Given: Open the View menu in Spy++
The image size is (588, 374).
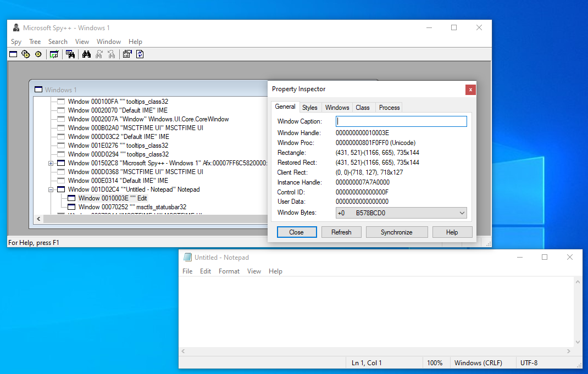Looking at the screenshot, I should [82, 42].
